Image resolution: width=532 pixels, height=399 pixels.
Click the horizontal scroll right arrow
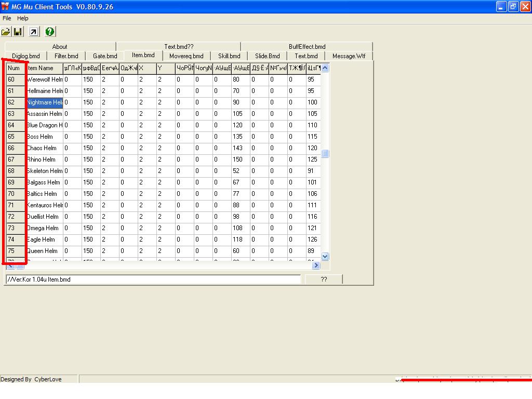coord(316,265)
